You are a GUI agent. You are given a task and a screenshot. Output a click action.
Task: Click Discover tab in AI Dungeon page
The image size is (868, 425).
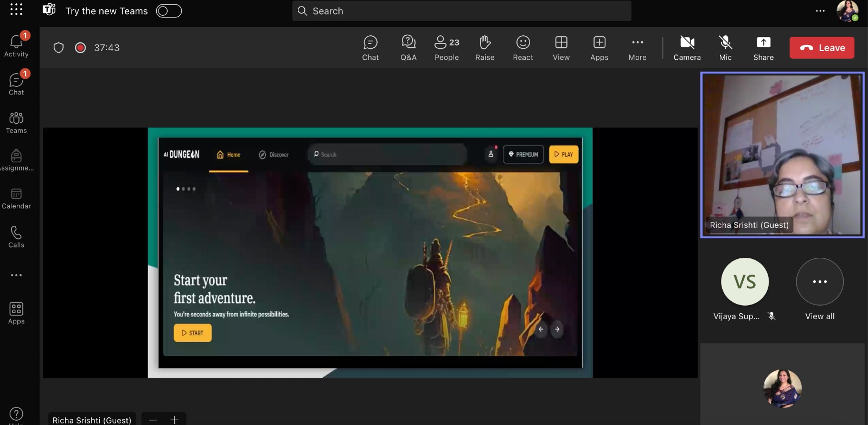point(274,155)
